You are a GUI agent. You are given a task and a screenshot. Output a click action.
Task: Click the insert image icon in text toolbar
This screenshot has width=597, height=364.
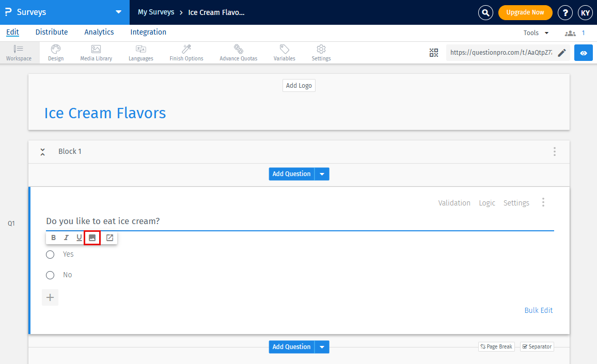point(92,238)
